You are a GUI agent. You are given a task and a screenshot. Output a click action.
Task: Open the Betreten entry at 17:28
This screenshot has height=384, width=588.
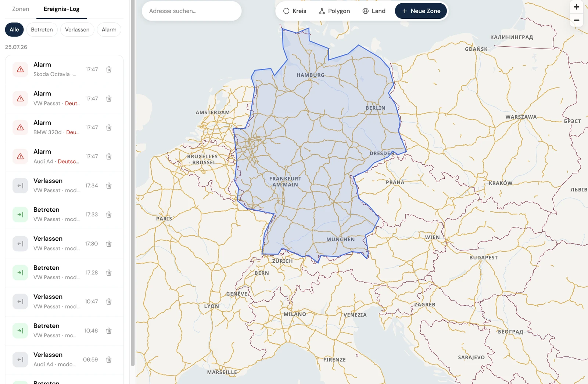click(64, 273)
